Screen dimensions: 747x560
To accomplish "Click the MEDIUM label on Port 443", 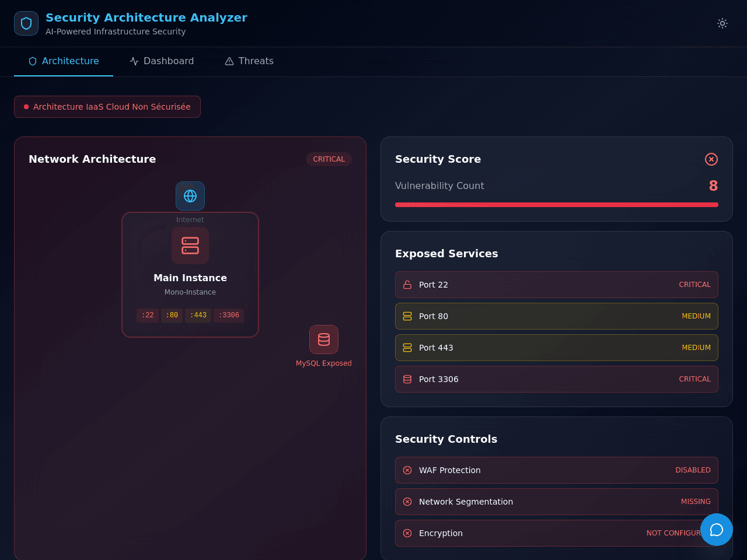I will (696, 348).
